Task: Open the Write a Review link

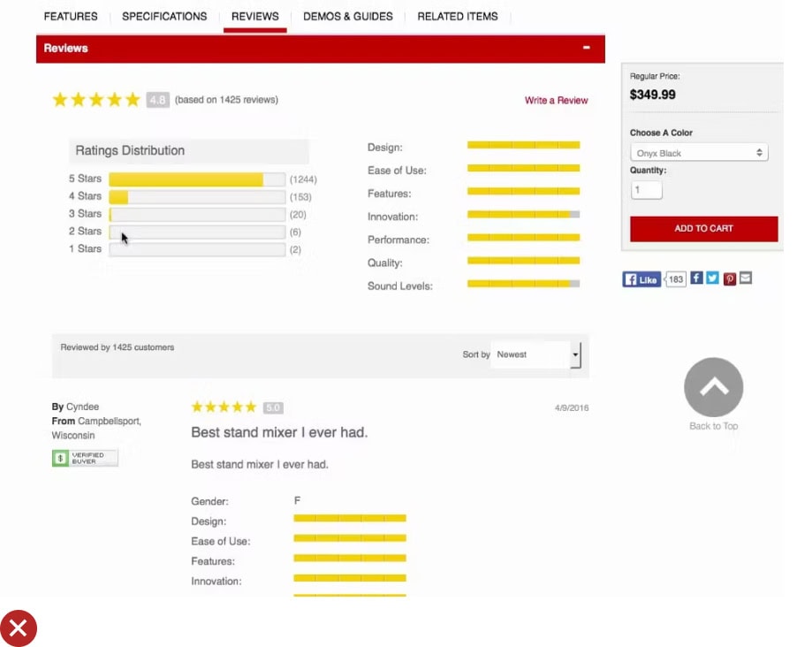Action: point(556,101)
